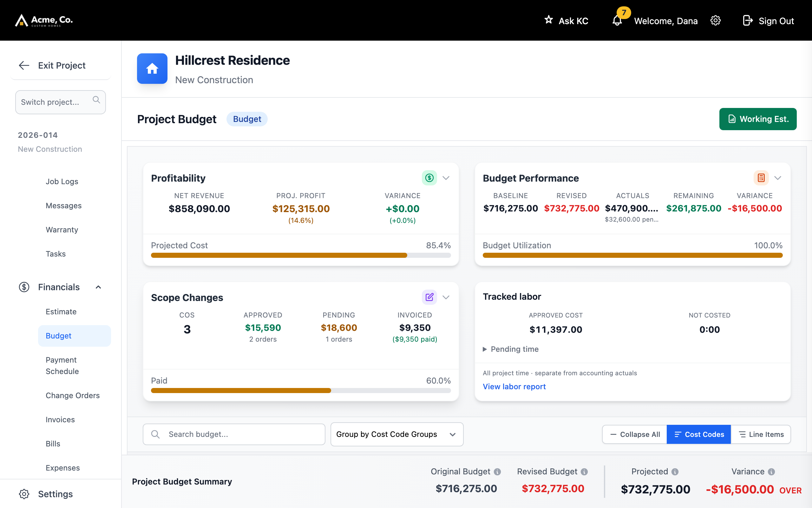This screenshot has width=812, height=508.
Task: Switch to Cost Codes view
Action: [x=698, y=434]
